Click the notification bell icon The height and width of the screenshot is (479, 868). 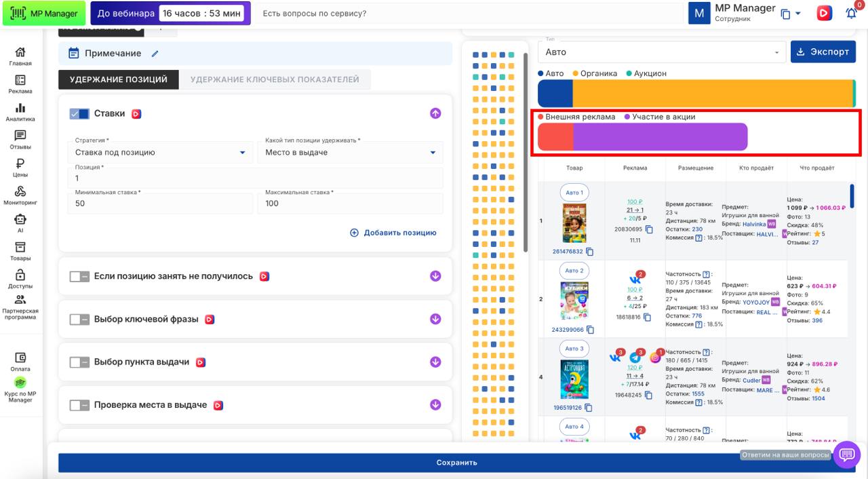tap(851, 14)
